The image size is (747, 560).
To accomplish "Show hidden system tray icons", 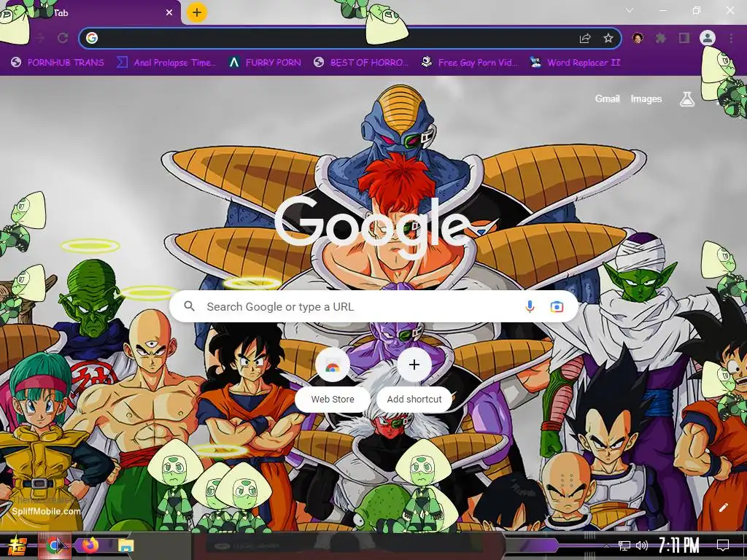I will 605,546.
